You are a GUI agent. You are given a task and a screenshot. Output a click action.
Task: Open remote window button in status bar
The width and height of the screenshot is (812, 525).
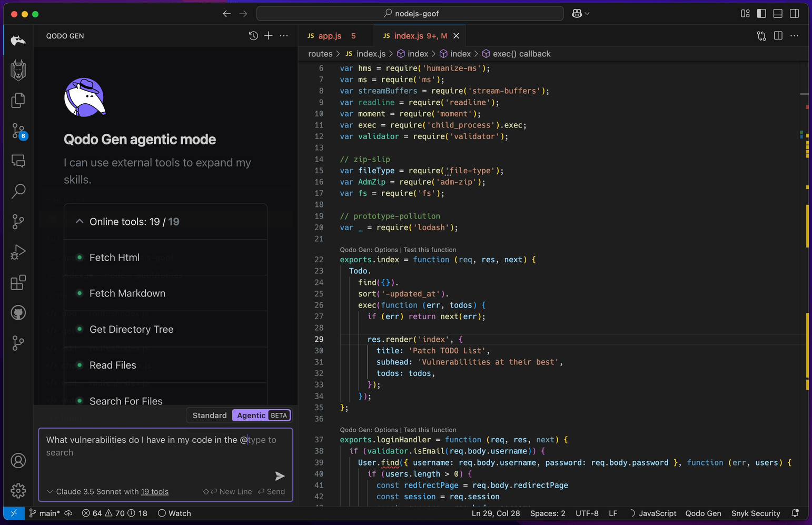pyautogui.click(x=14, y=513)
